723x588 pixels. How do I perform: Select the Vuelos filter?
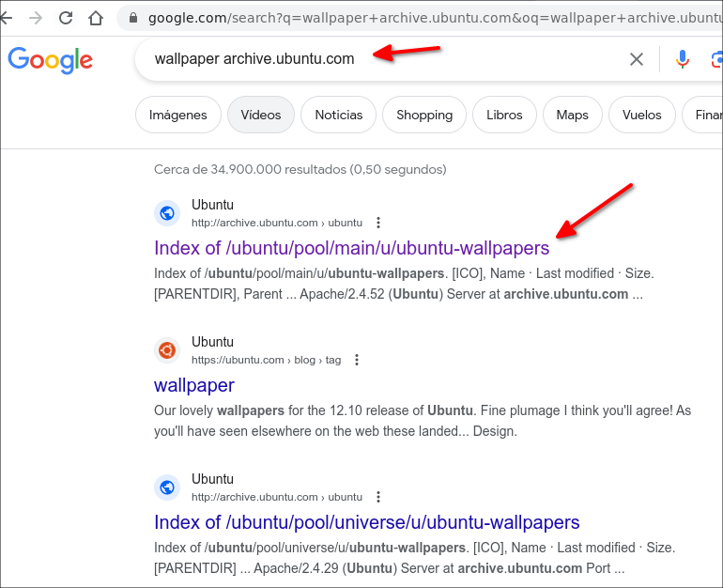pyautogui.click(x=642, y=115)
